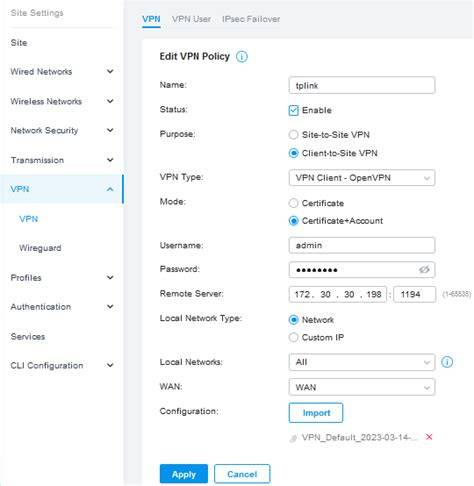The width and height of the screenshot is (474, 486).
Task: Switch to the IPsec Failover tab
Action: [x=251, y=19]
